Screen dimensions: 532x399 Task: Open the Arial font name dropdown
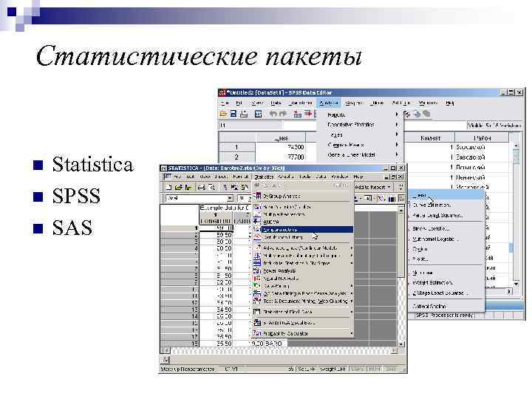coord(230,198)
